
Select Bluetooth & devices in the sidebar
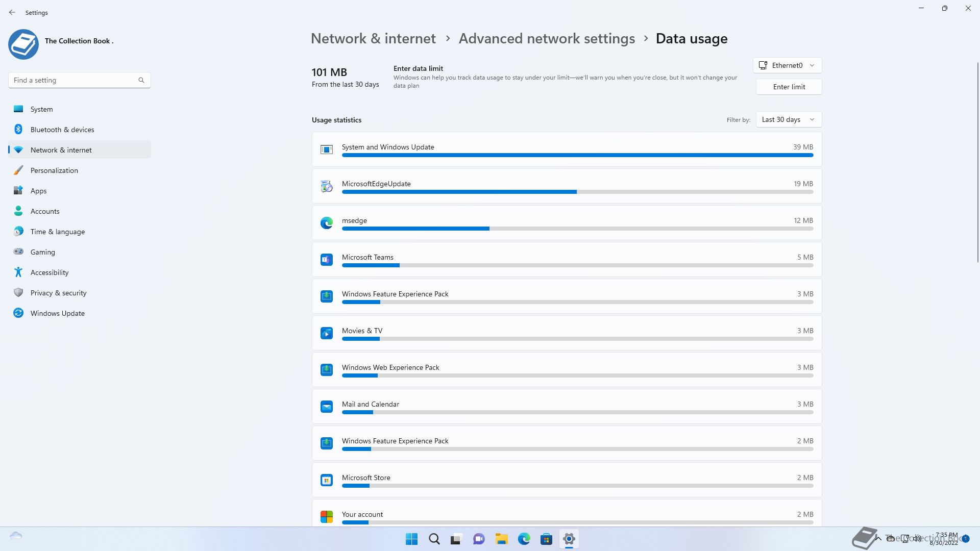pyautogui.click(x=80, y=129)
